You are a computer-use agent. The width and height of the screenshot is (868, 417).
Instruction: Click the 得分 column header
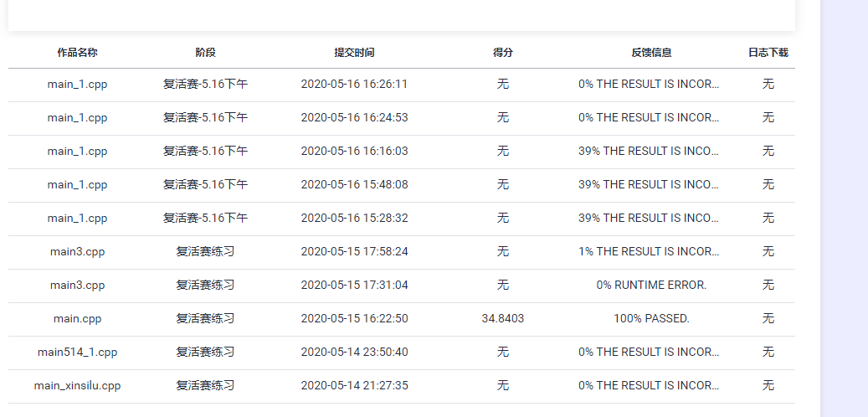(503, 53)
